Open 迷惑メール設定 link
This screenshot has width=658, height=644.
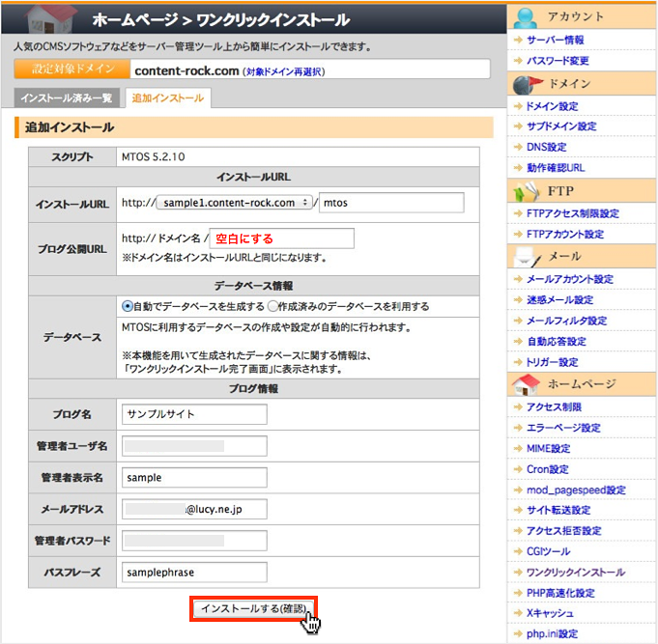click(559, 299)
